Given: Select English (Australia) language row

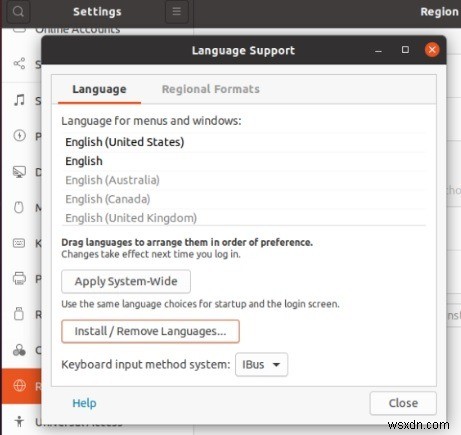Looking at the screenshot, I should (x=244, y=180).
